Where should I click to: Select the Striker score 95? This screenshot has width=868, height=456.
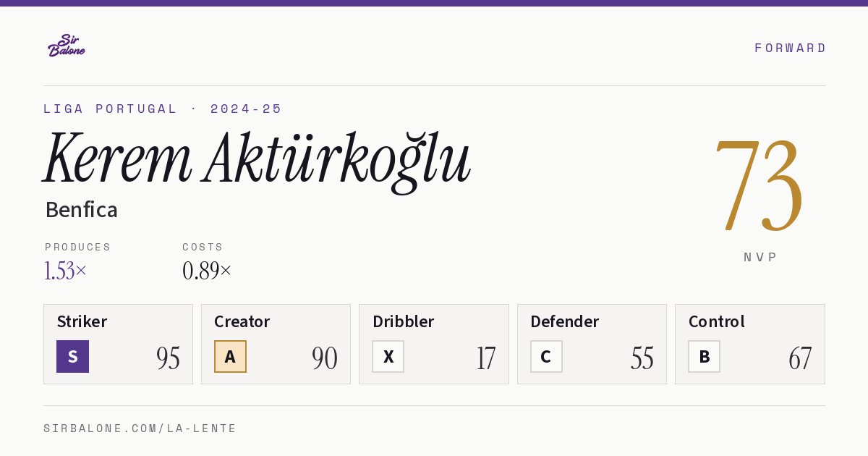(x=168, y=358)
